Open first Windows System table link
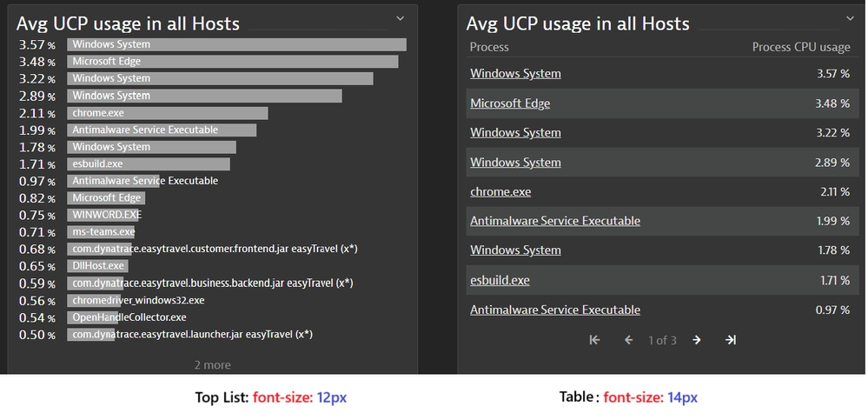The width and height of the screenshot is (868, 420). (515, 74)
